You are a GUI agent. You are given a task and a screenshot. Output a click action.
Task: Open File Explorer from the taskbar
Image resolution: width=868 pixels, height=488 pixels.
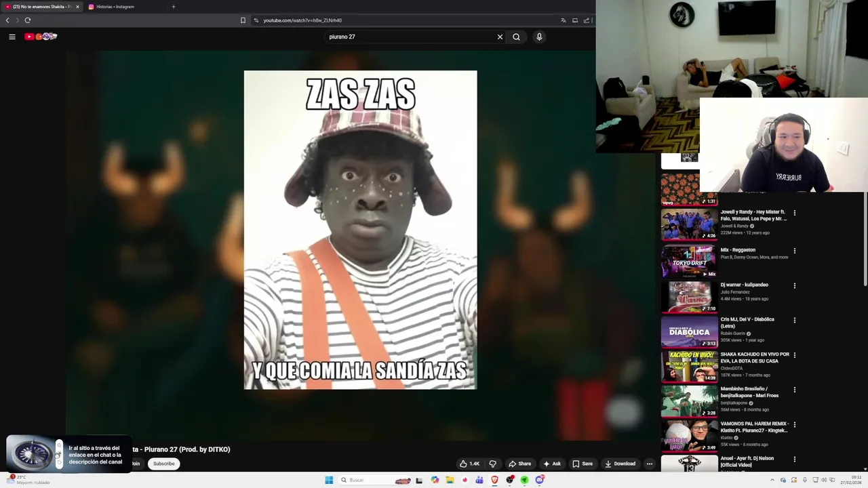pos(450,480)
